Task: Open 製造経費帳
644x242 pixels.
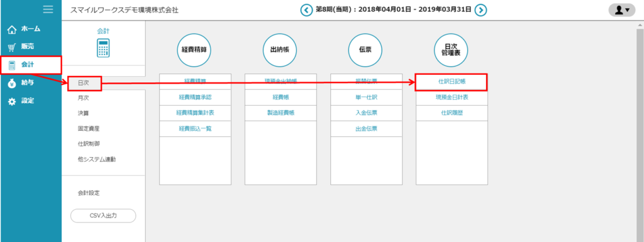Action: point(280,113)
